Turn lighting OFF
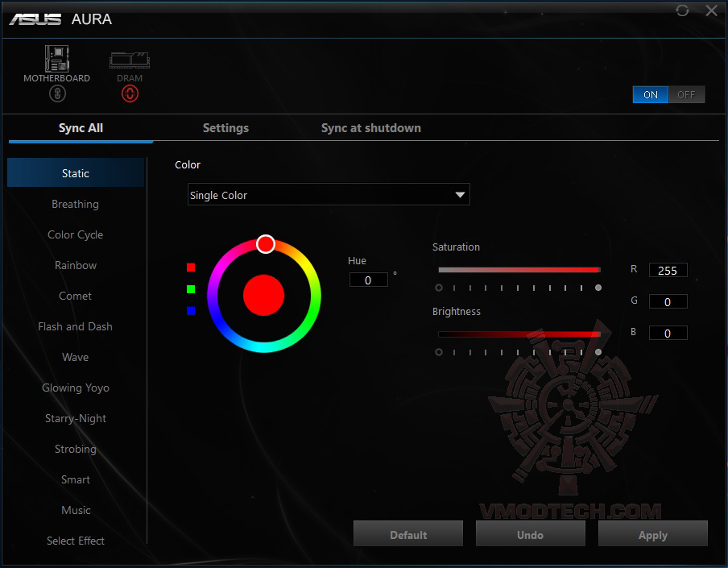This screenshot has height=568, width=728. tap(686, 95)
